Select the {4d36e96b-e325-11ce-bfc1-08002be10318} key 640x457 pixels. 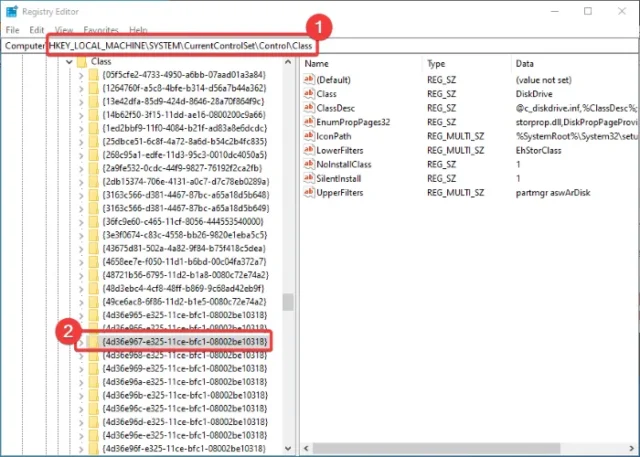click(x=184, y=395)
